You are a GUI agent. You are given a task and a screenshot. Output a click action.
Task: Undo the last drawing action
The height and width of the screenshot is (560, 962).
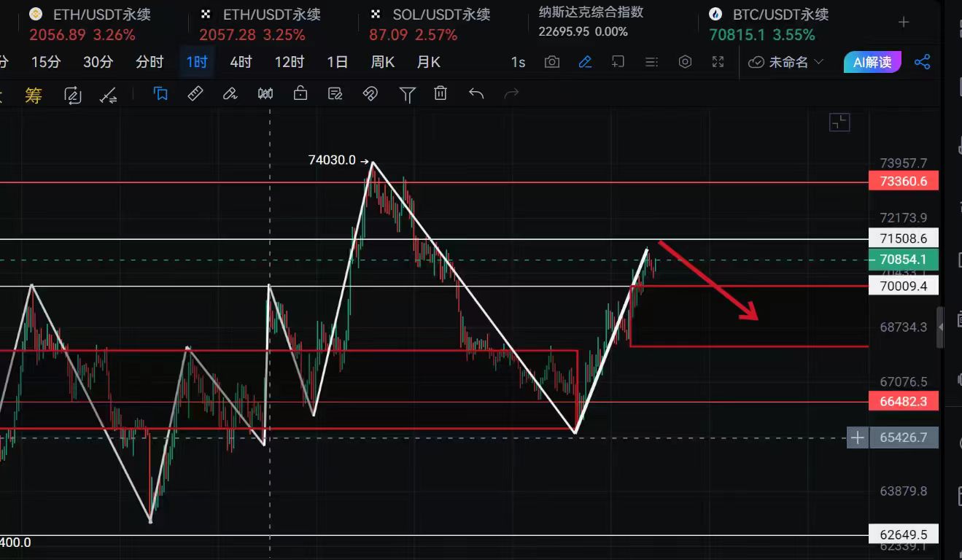pyautogui.click(x=476, y=94)
